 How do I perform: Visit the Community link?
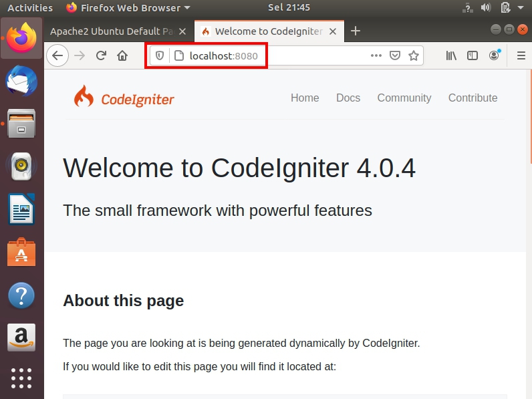[404, 98]
